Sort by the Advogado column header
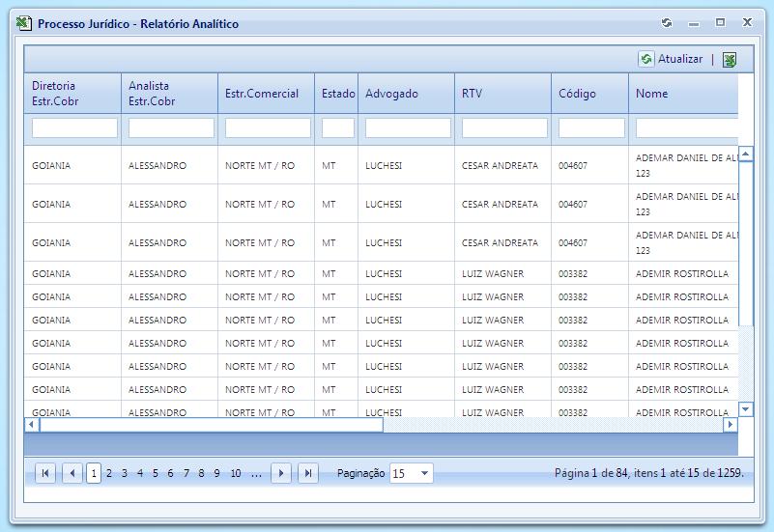Viewport: 774px width, 532px height. (x=391, y=94)
